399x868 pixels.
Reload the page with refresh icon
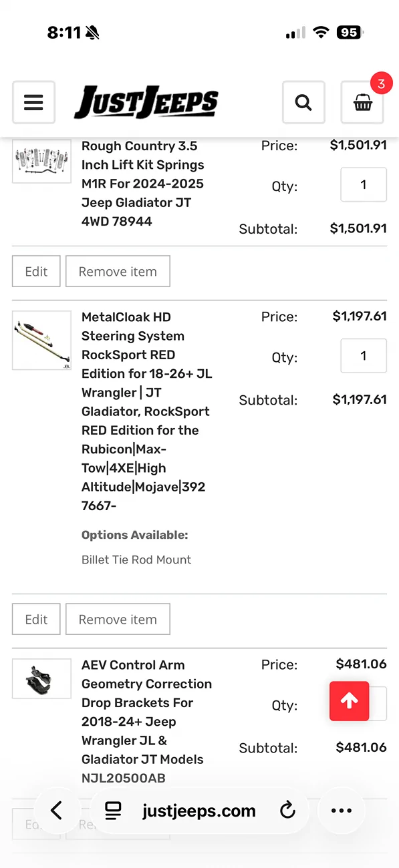tap(287, 811)
